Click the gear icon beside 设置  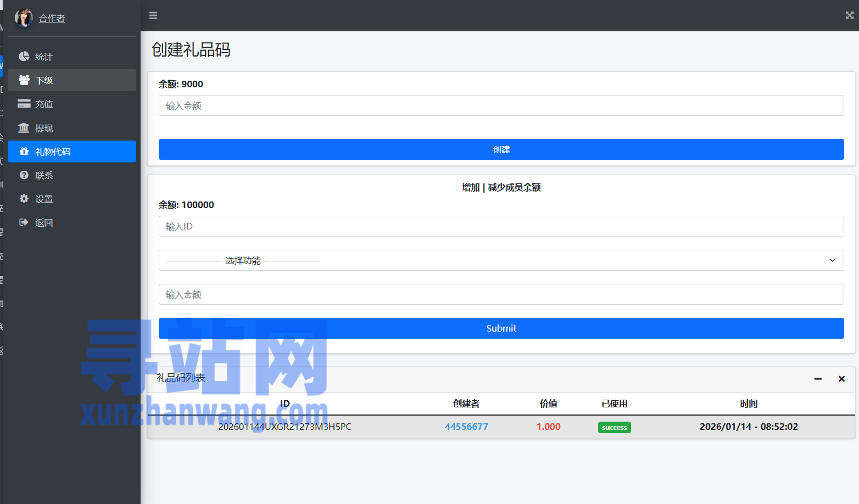click(x=24, y=199)
